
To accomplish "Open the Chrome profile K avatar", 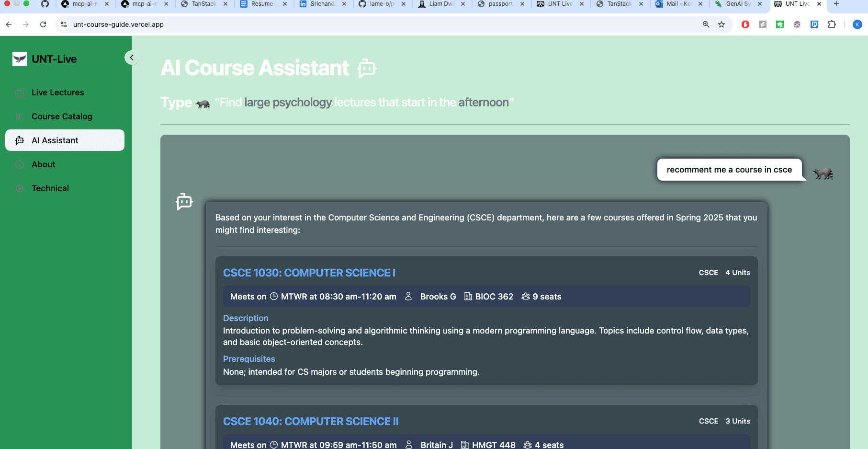I will pos(857,24).
